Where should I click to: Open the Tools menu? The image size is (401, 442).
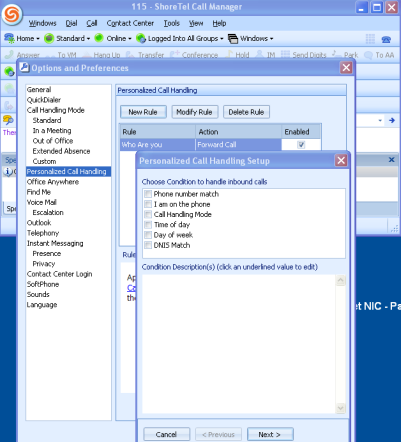pyautogui.click(x=172, y=23)
